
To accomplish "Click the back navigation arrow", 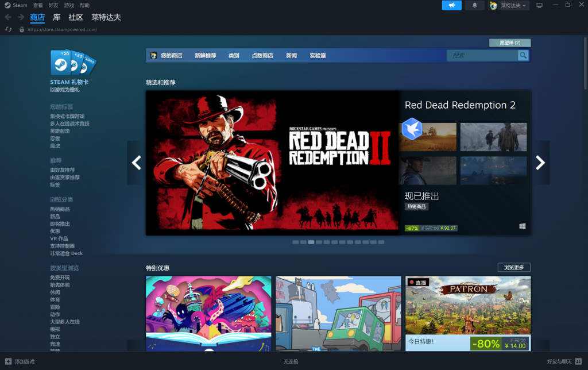I will click(x=8, y=17).
